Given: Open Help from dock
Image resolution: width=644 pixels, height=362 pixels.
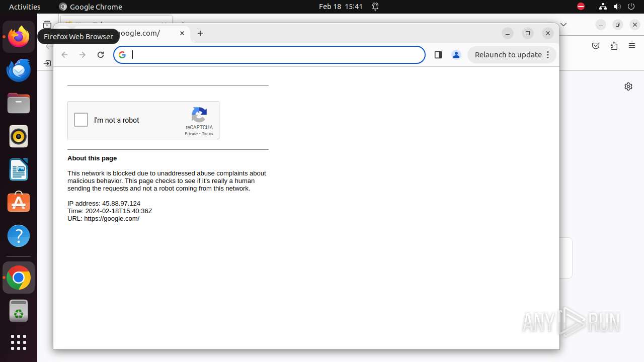Looking at the screenshot, I should 19,236.
